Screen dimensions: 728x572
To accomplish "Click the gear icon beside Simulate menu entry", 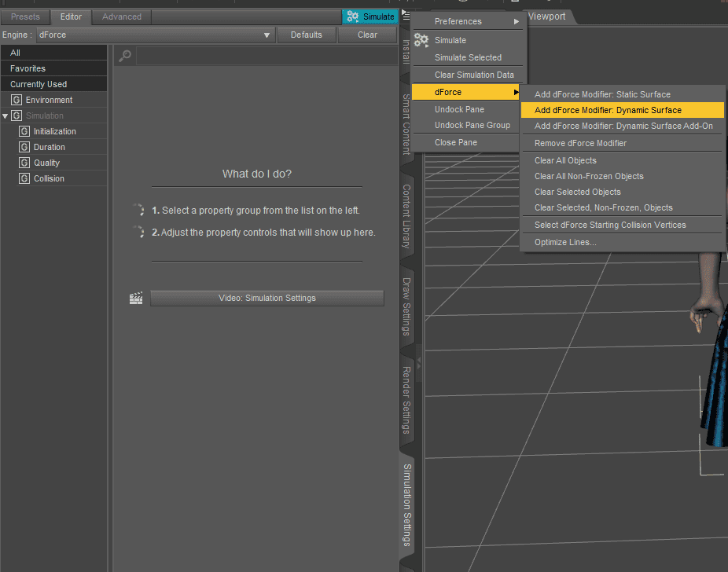I will [421, 41].
